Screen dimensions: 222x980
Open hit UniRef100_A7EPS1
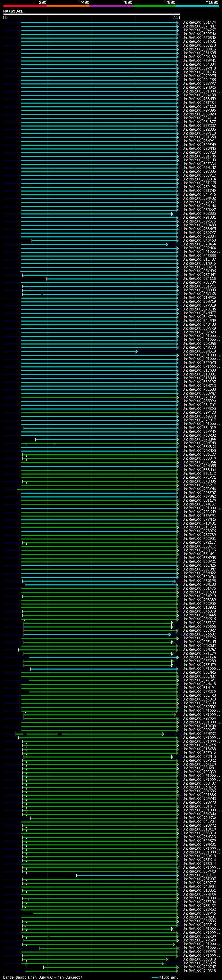coord(199,478)
